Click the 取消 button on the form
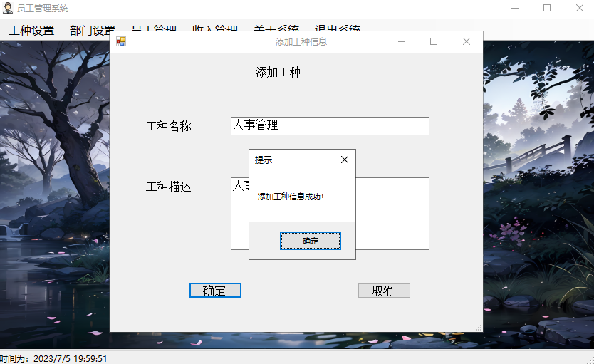 click(x=383, y=291)
